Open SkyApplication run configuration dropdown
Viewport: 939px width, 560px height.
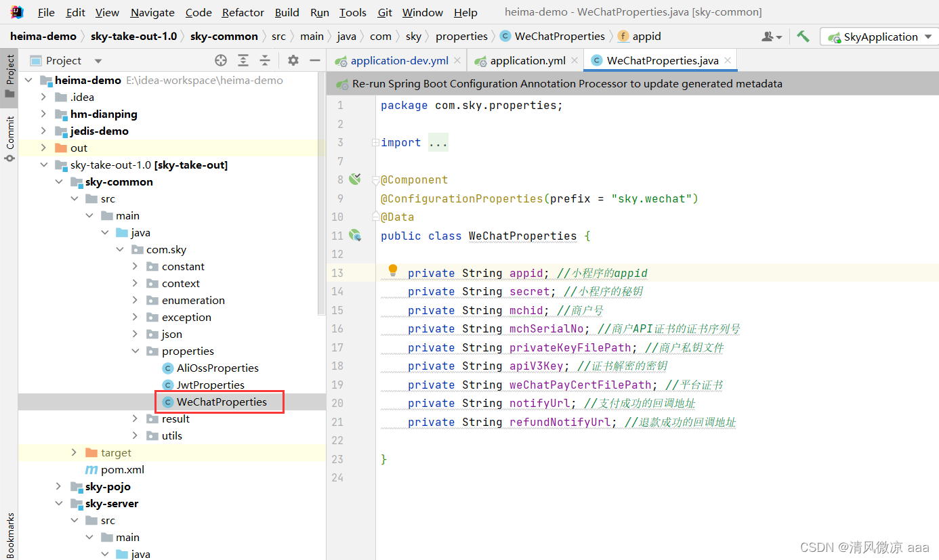click(879, 37)
